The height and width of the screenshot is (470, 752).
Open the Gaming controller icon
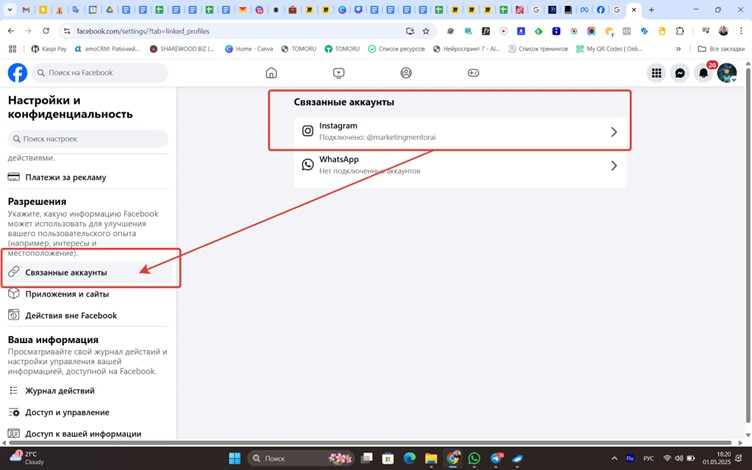(473, 73)
